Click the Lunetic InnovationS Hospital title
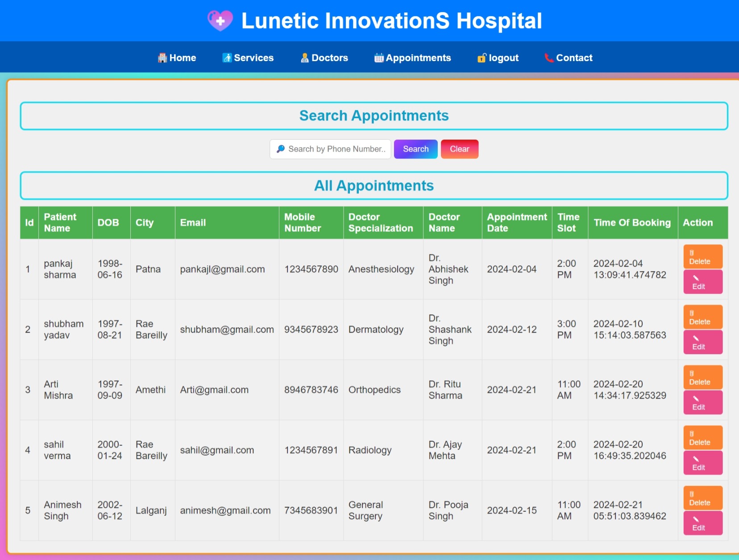The image size is (739, 560). pyautogui.click(x=391, y=21)
